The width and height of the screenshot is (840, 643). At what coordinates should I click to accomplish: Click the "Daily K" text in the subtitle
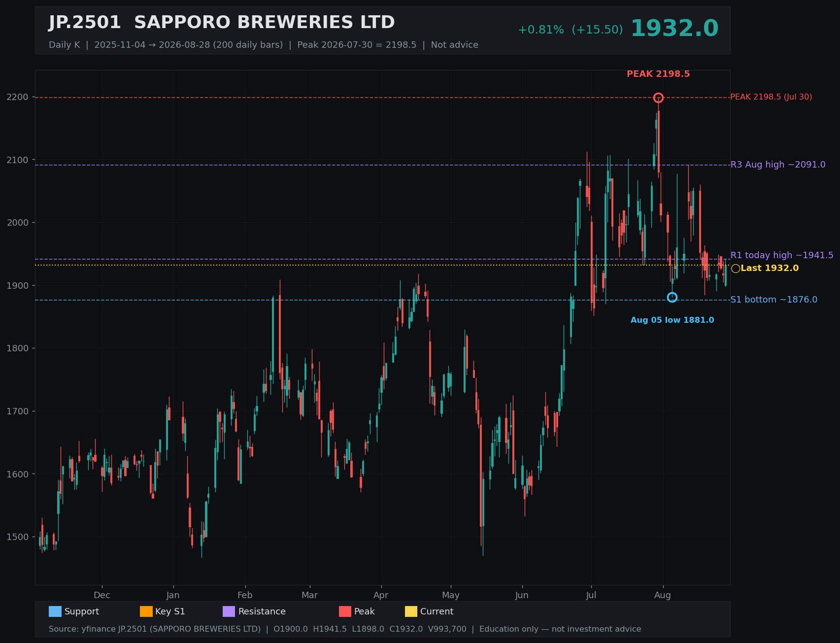[x=64, y=45]
